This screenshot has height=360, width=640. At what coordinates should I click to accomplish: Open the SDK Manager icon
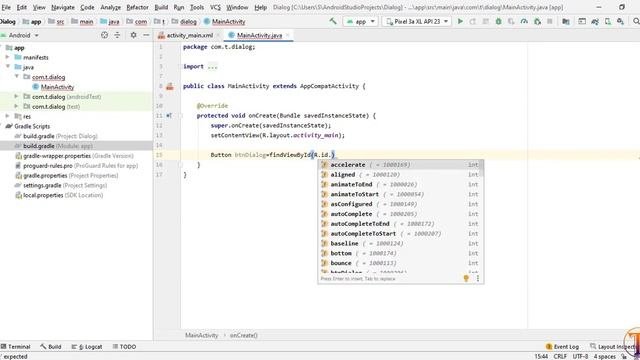tap(620, 21)
